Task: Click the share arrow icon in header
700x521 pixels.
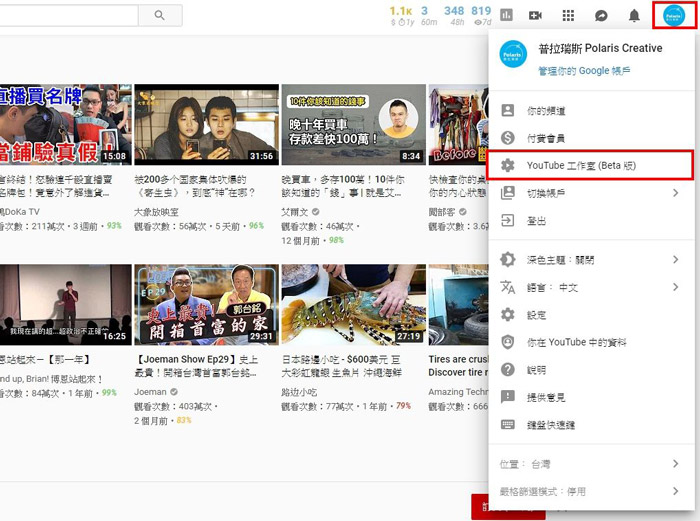Action: point(601,15)
